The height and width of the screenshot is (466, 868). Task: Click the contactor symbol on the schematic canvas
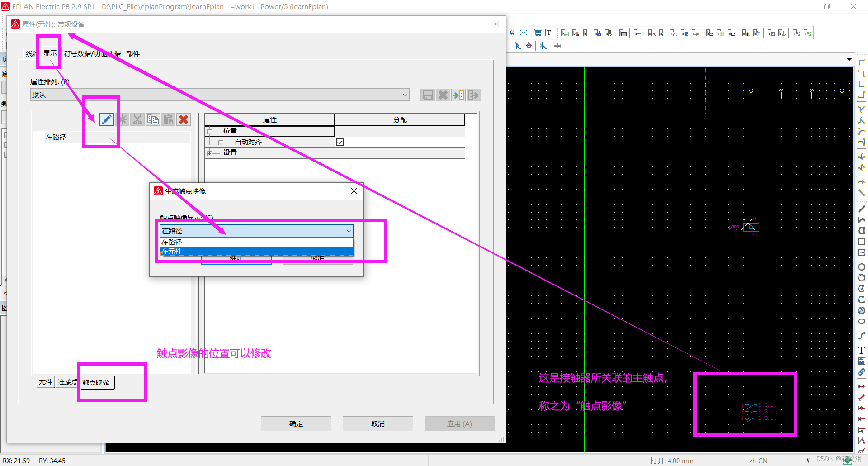pyautogui.click(x=750, y=227)
